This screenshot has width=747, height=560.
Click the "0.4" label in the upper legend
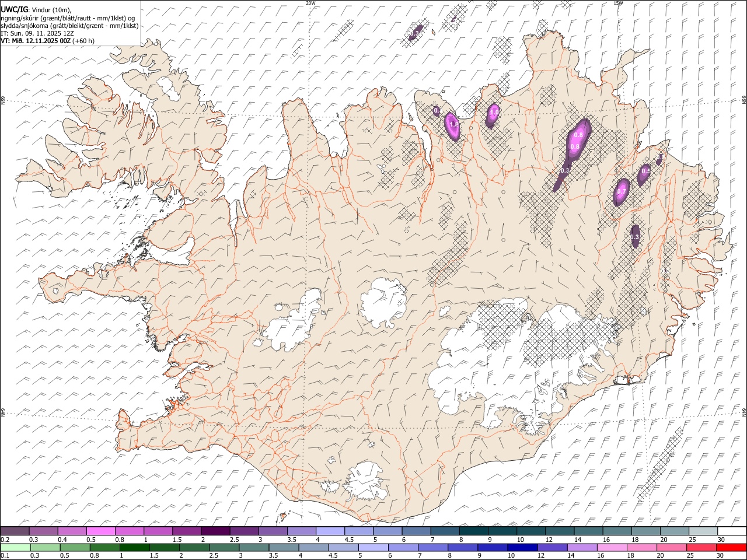pyautogui.click(x=62, y=539)
